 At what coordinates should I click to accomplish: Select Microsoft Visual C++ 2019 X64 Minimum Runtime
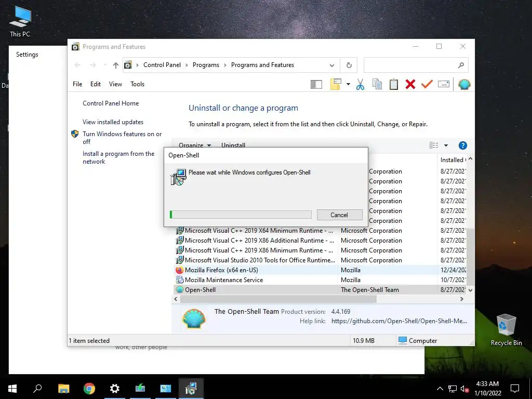(320, 231)
